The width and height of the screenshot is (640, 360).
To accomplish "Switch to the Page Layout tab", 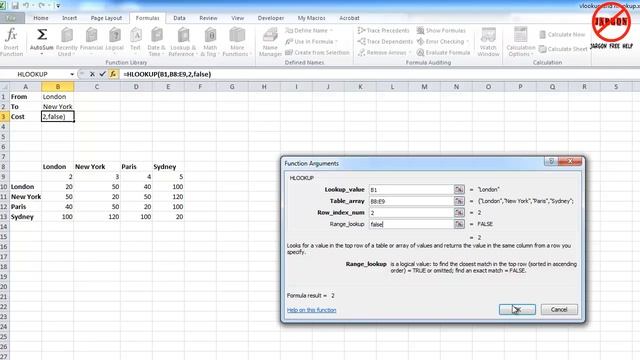I will [106, 18].
